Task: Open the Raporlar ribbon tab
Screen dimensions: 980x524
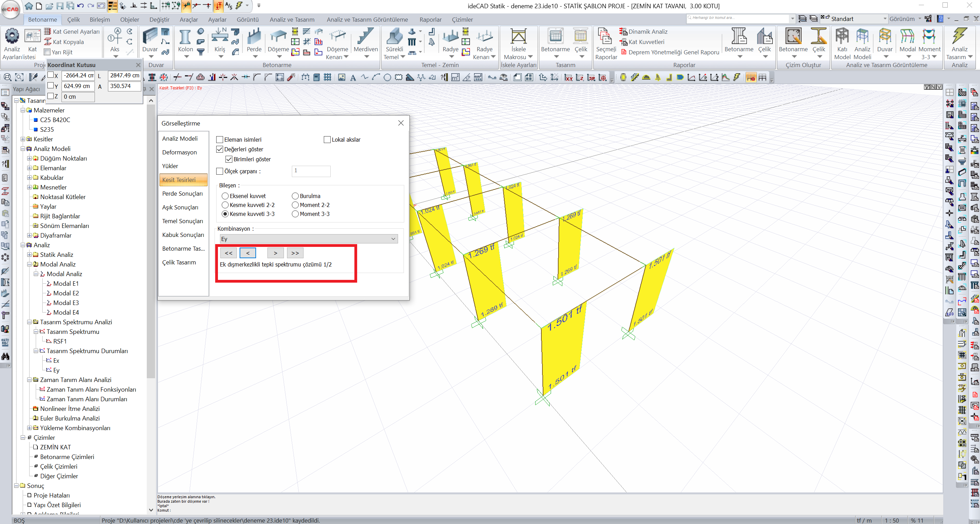Action: [430, 19]
